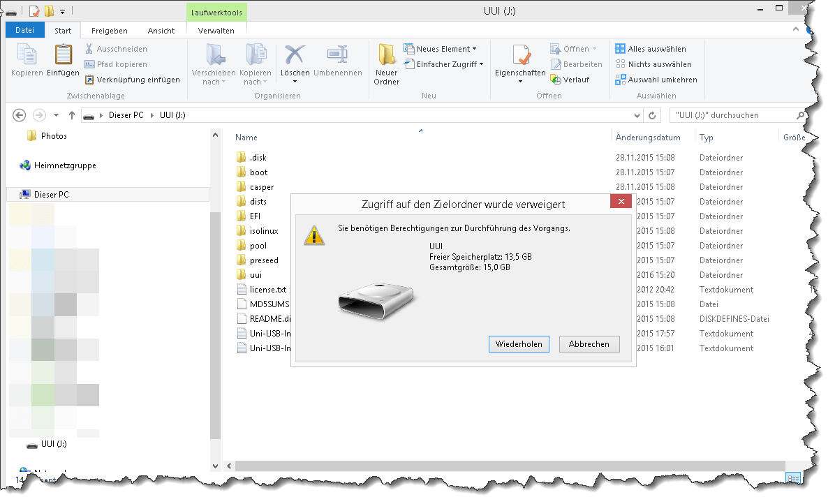Click the Umbenennen rename icon

point(338,61)
